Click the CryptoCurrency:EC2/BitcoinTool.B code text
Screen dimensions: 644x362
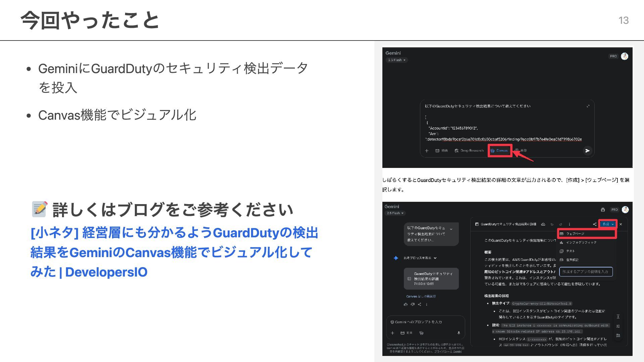click(542, 304)
